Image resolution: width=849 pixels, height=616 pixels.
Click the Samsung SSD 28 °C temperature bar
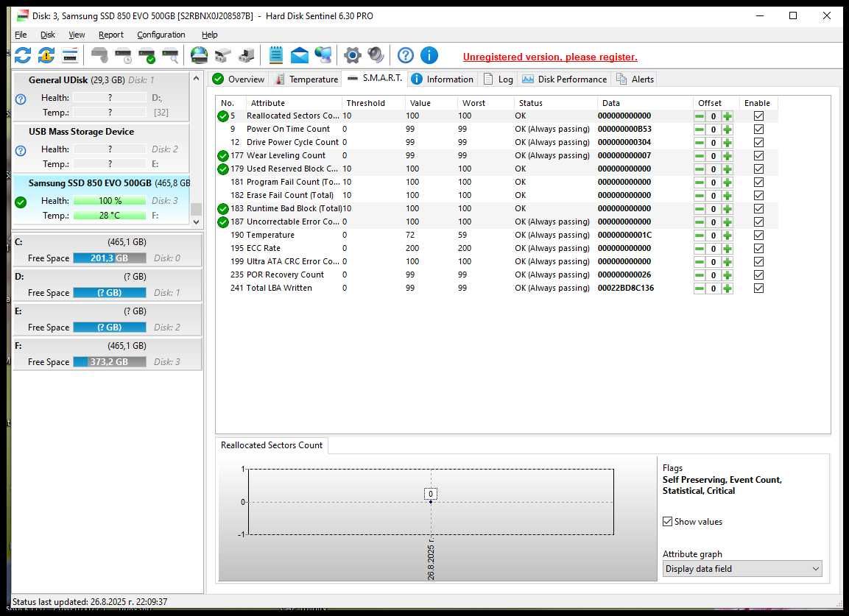pos(110,216)
